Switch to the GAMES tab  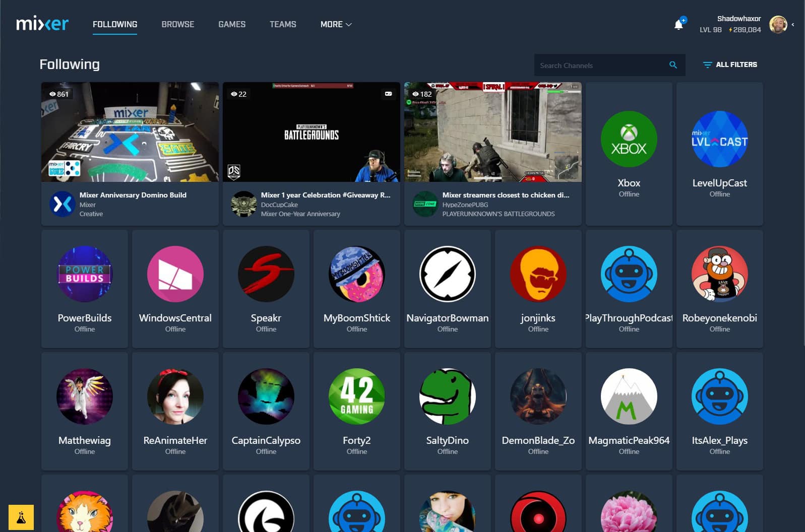tap(232, 24)
